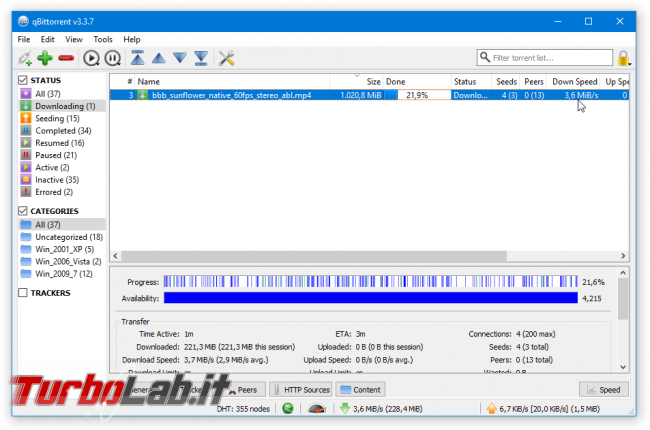Click the Pause torrents icon
The height and width of the screenshot is (430, 650).
coord(112,58)
